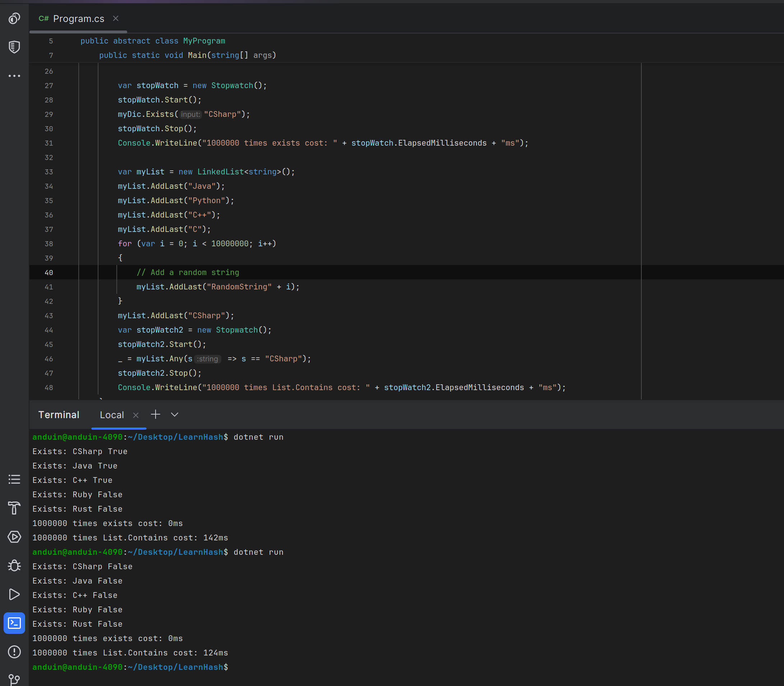Switch to the Local terminal tab

112,415
